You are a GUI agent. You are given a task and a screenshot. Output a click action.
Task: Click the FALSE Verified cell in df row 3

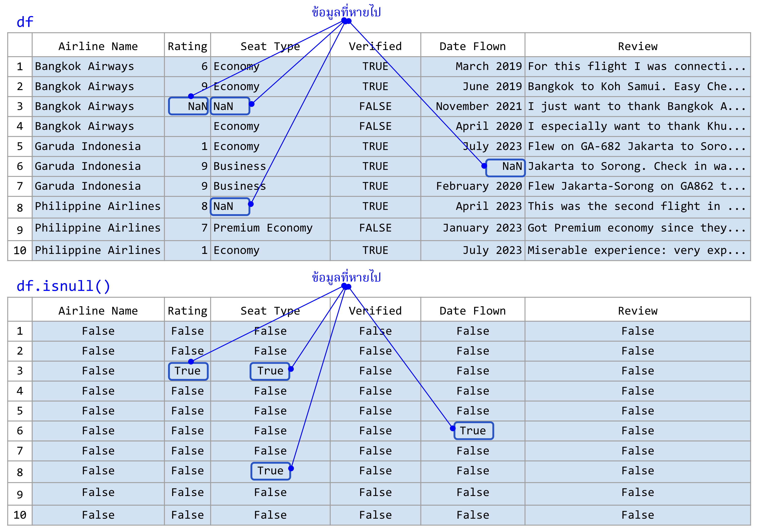click(375, 106)
